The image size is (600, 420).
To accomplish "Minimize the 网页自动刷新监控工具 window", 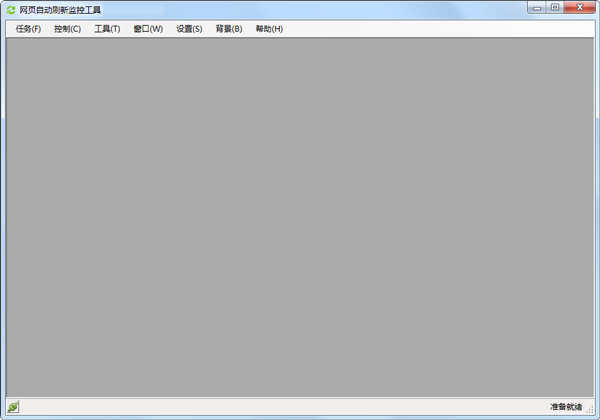I will point(537,7).
